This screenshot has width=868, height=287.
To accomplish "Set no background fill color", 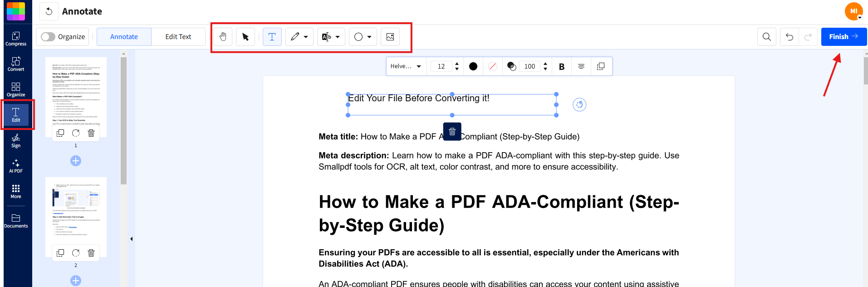I will 493,66.
